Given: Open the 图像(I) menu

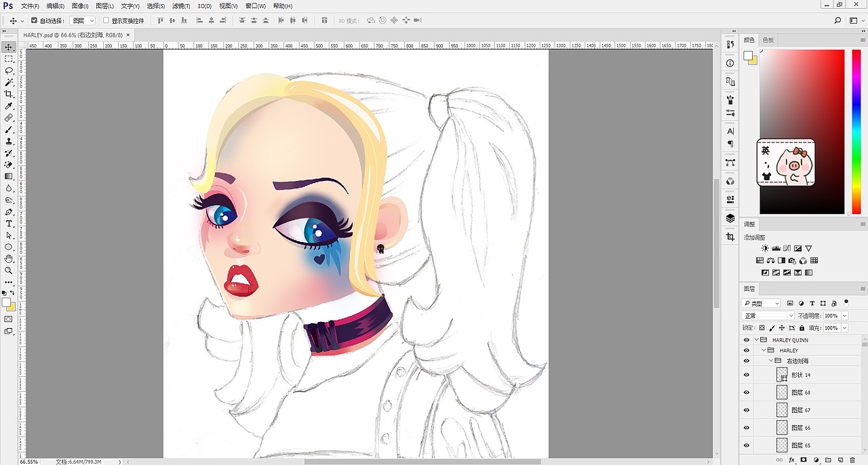Looking at the screenshot, I should pyautogui.click(x=80, y=6).
